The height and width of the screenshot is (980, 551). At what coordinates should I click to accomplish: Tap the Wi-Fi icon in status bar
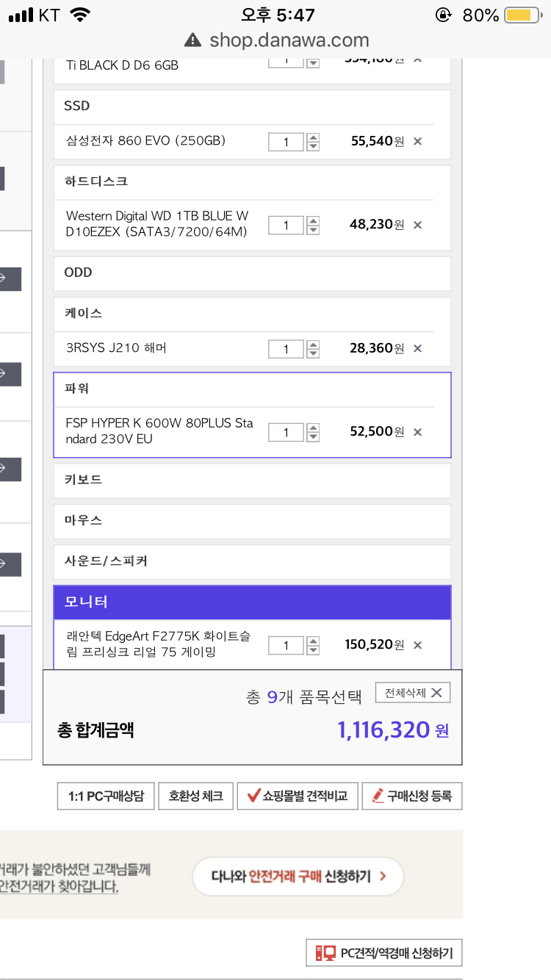(x=80, y=15)
